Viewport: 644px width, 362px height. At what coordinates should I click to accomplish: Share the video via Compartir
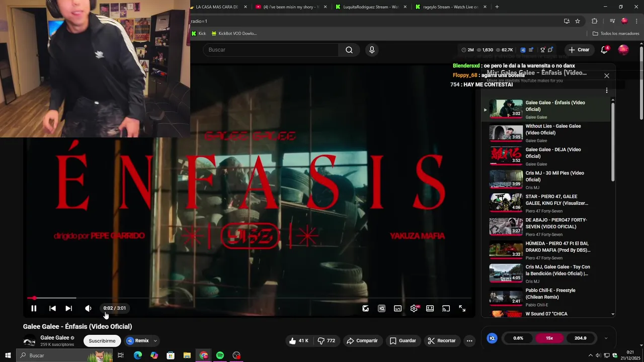click(x=362, y=340)
